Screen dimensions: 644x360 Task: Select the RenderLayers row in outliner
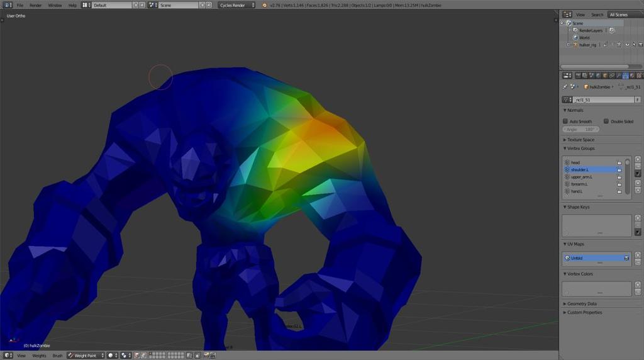pos(591,30)
